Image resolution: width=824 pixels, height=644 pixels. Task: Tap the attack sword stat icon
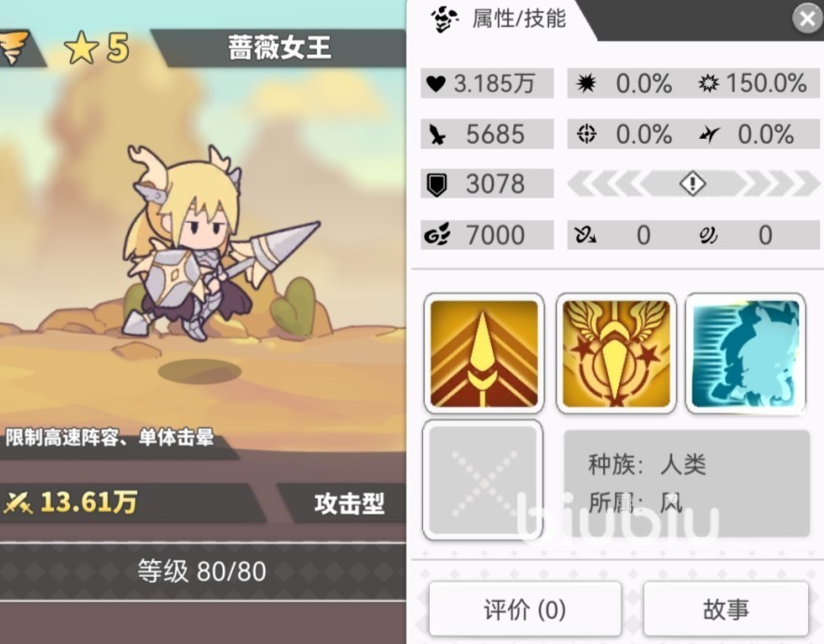point(436,134)
